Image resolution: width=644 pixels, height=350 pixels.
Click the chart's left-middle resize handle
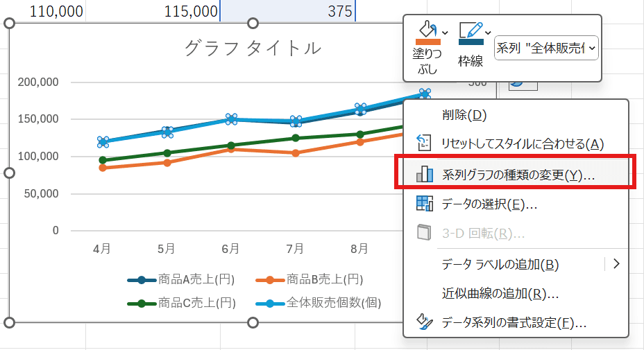10,173
